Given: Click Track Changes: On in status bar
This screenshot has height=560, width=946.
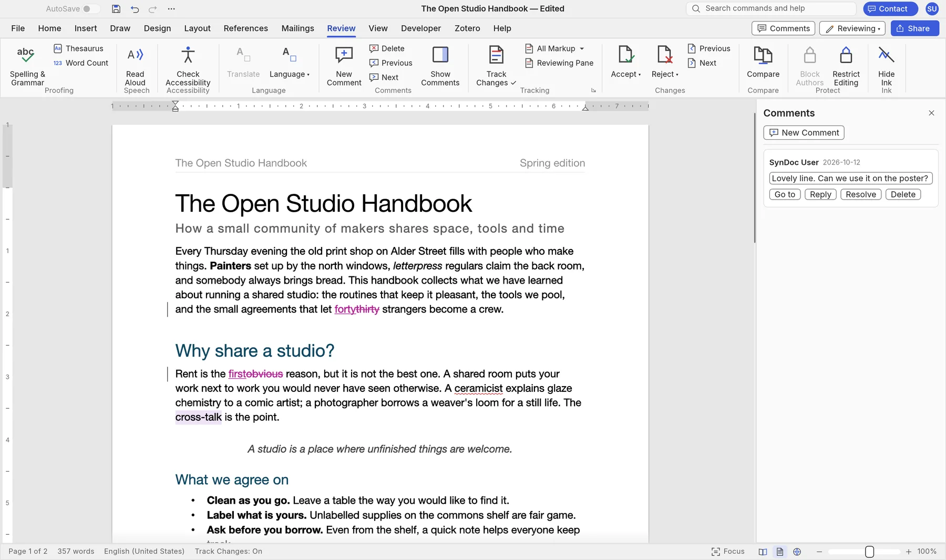Looking at the screenshot, I should [229, 552].
